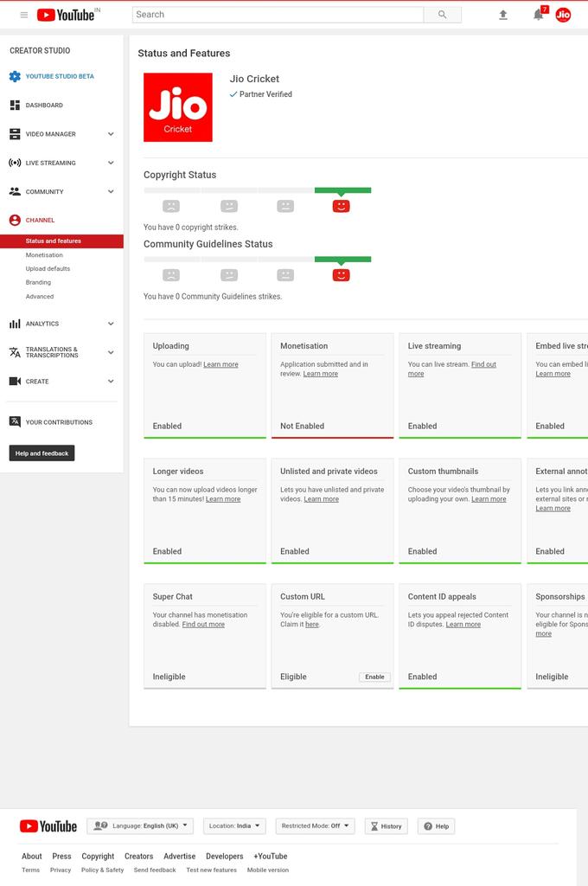Viewport: 588px width, 886px height.
Task: Click footer About link
Action: point(32,857)
